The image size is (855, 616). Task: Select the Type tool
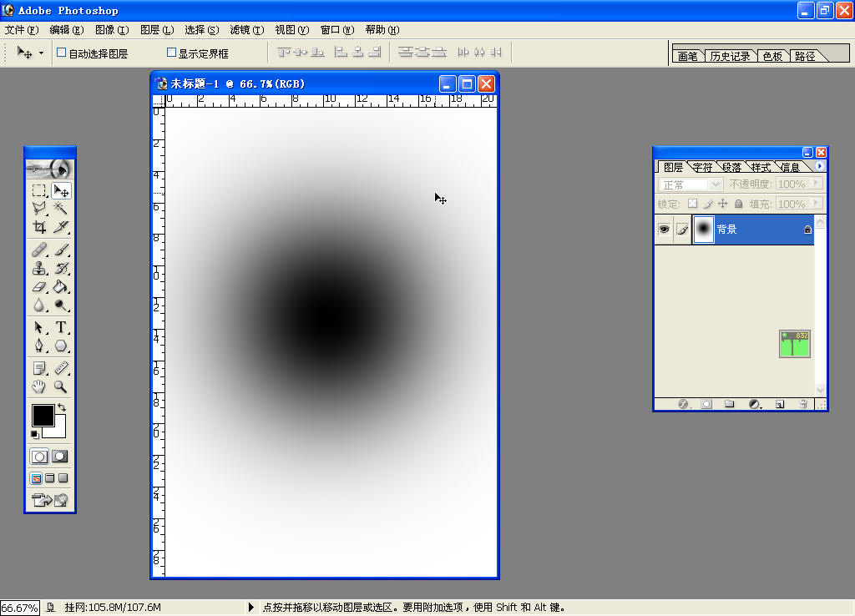point(61,327)
